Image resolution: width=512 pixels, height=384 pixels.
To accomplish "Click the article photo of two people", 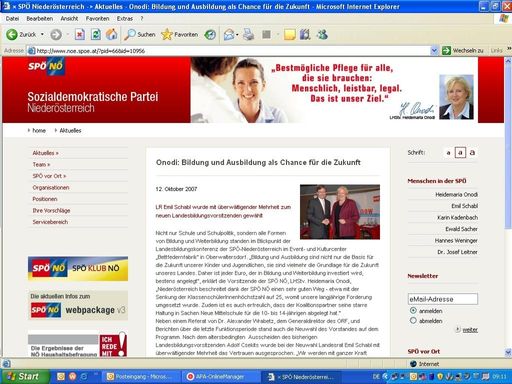I will point(340,212).
